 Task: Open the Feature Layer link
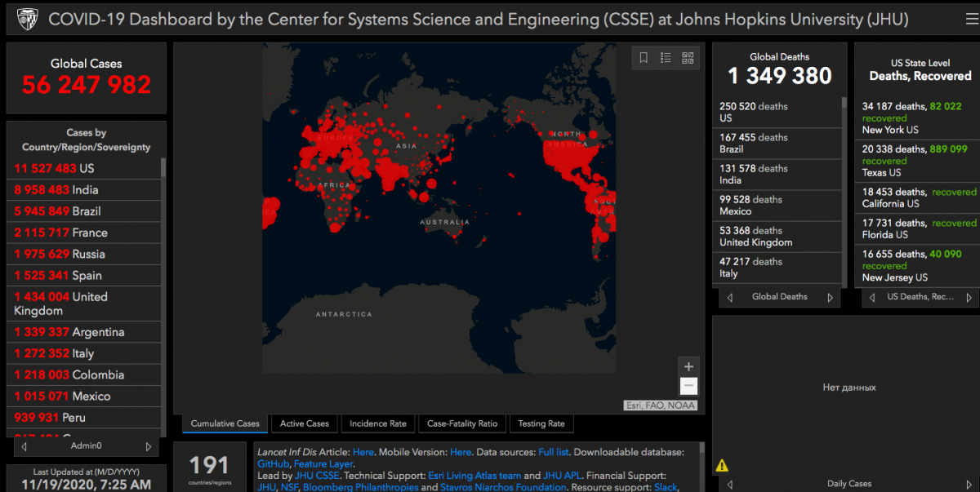tap(323, 464)
